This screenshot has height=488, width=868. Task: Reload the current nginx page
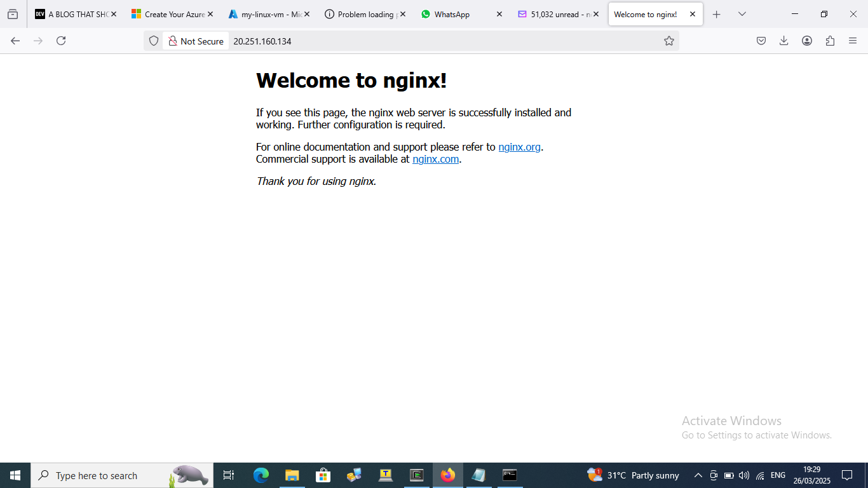(61, 41)
